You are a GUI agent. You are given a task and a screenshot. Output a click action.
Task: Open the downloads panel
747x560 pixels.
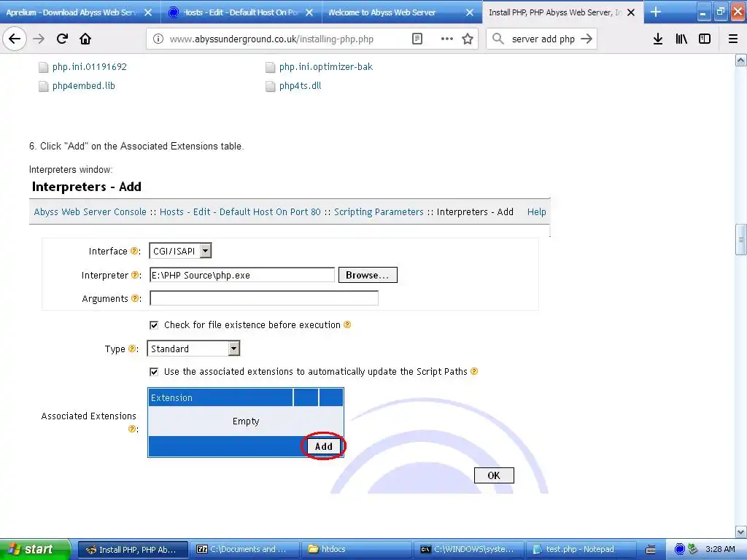pos(658,39)
